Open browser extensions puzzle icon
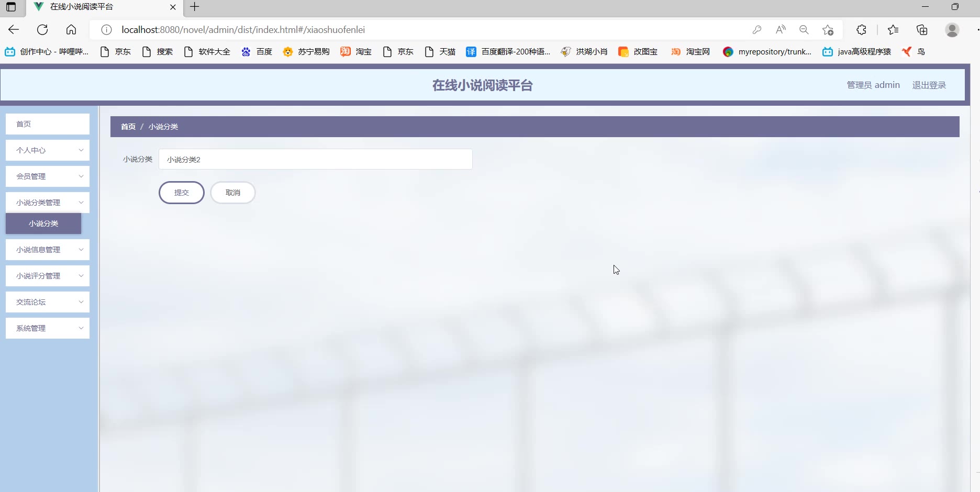Screen dimensions: 980x492 pyautogui.click(x=861, y=30)
